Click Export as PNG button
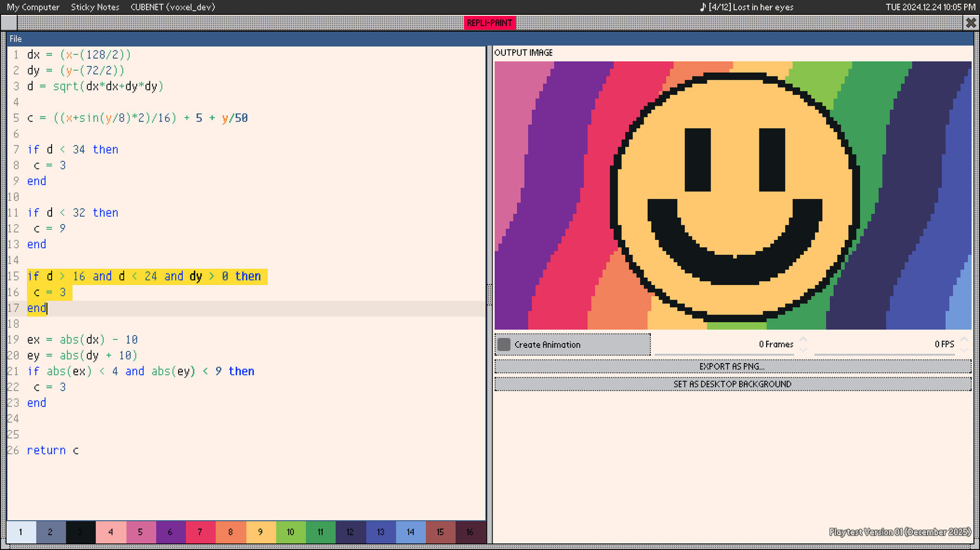This screenshot has height=550, width=980. coord(732,367)
